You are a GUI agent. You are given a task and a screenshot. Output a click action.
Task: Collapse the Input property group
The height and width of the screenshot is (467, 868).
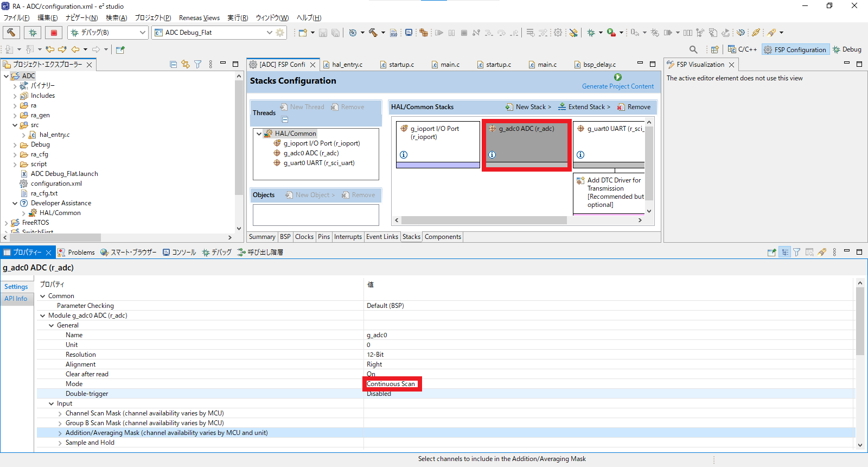tap(52, 403)
